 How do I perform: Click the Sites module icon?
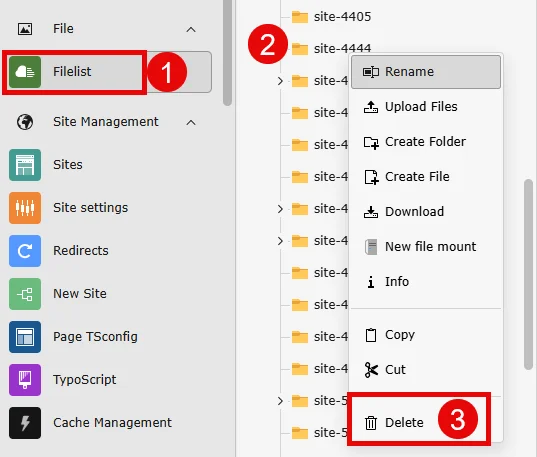tap(25, 165)
